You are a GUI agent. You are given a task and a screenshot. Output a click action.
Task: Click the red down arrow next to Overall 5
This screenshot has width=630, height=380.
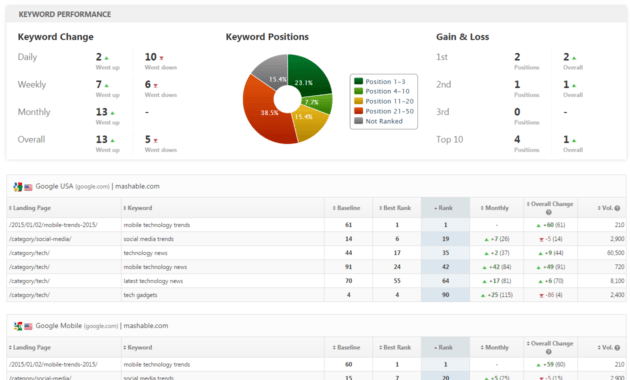(155, 141)
